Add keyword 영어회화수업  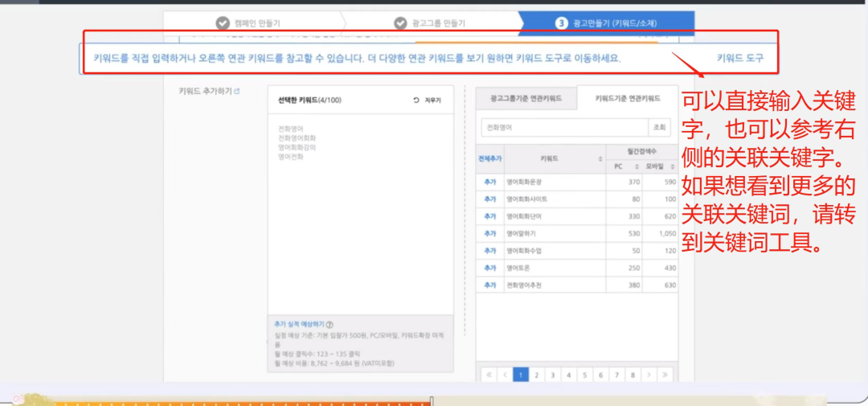point(490,250)
